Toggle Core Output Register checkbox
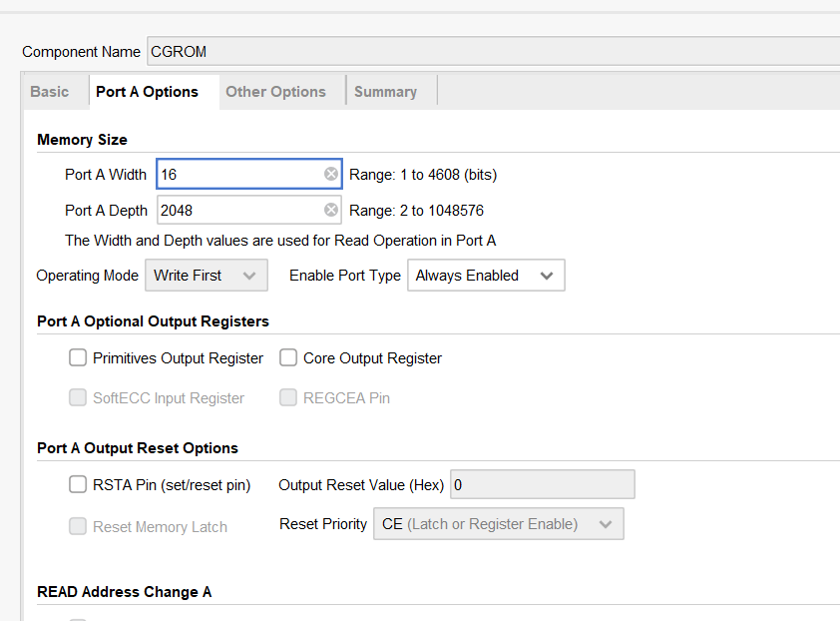840x621 pixels. [288, 357]
